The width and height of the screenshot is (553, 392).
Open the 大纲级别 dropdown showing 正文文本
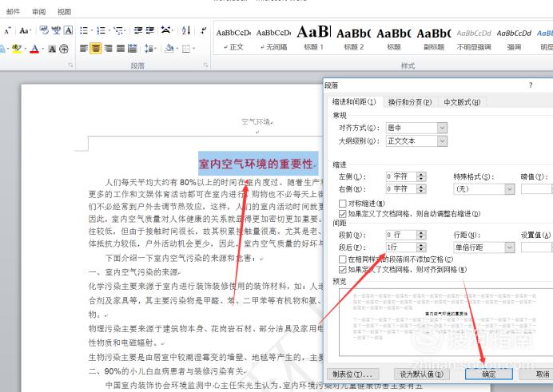tap(442, 141)
